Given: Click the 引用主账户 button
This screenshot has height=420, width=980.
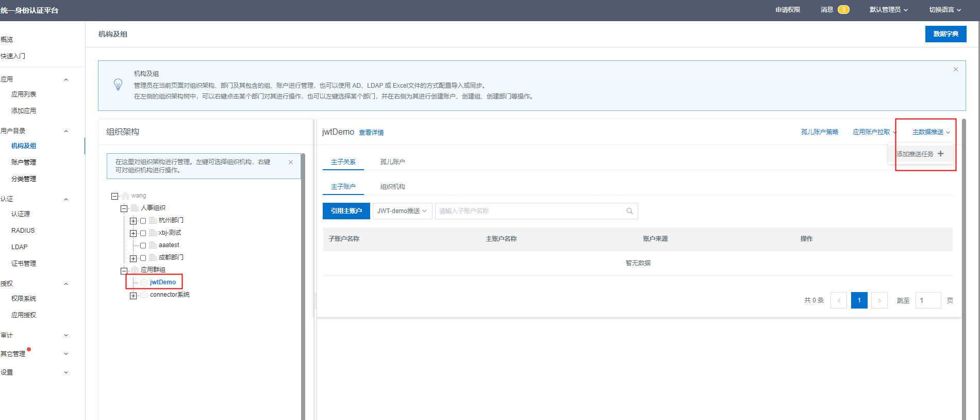Looking at the screenshot, I should 346,211.
